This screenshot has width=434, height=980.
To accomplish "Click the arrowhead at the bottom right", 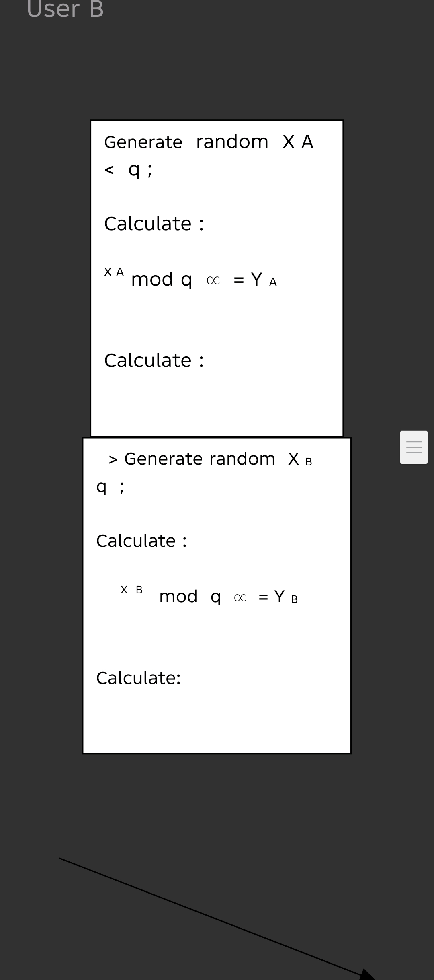I will [366, 975].
